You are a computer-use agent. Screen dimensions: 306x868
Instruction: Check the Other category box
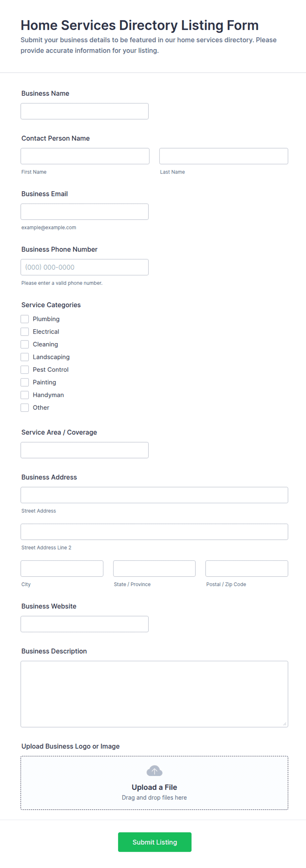point(25,407)
